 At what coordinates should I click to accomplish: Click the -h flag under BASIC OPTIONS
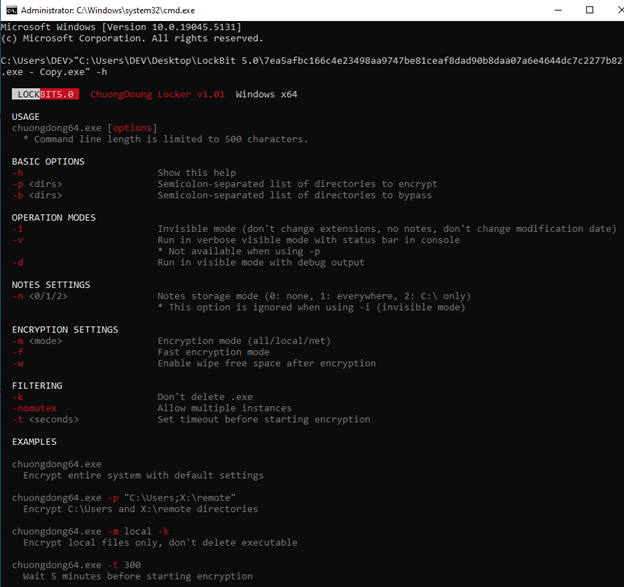(17, 173)
